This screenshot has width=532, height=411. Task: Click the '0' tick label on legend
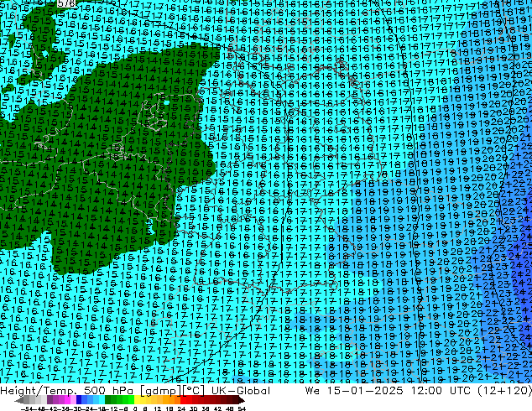click(134, 408)
